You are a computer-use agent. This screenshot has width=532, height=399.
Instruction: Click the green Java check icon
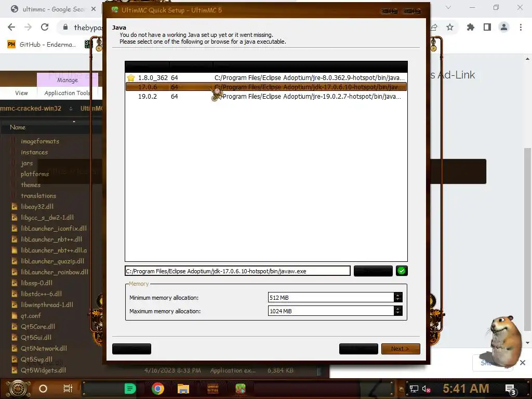[x=402, y=271]
